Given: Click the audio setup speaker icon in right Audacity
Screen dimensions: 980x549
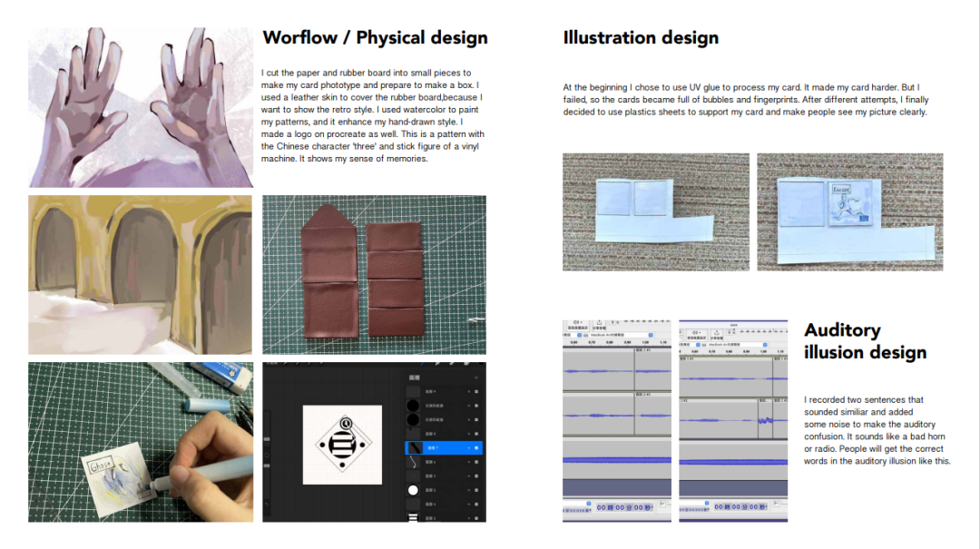Looking at the screenshot, I should 697,331.
